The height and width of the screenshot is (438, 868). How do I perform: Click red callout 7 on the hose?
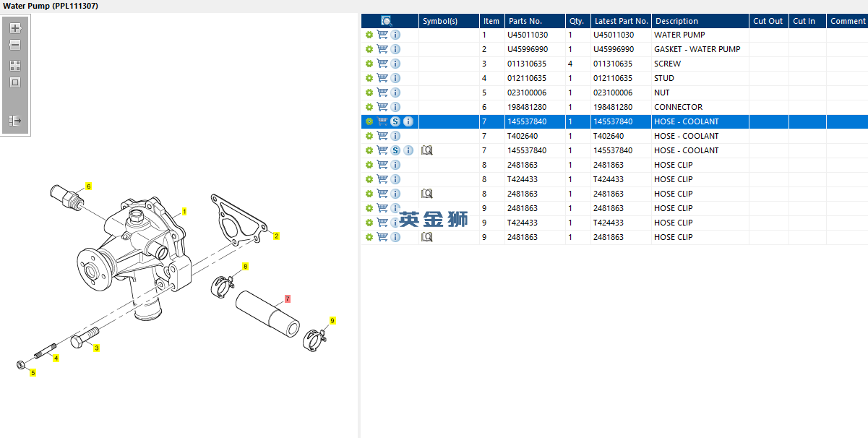click(x=288, y=299)
